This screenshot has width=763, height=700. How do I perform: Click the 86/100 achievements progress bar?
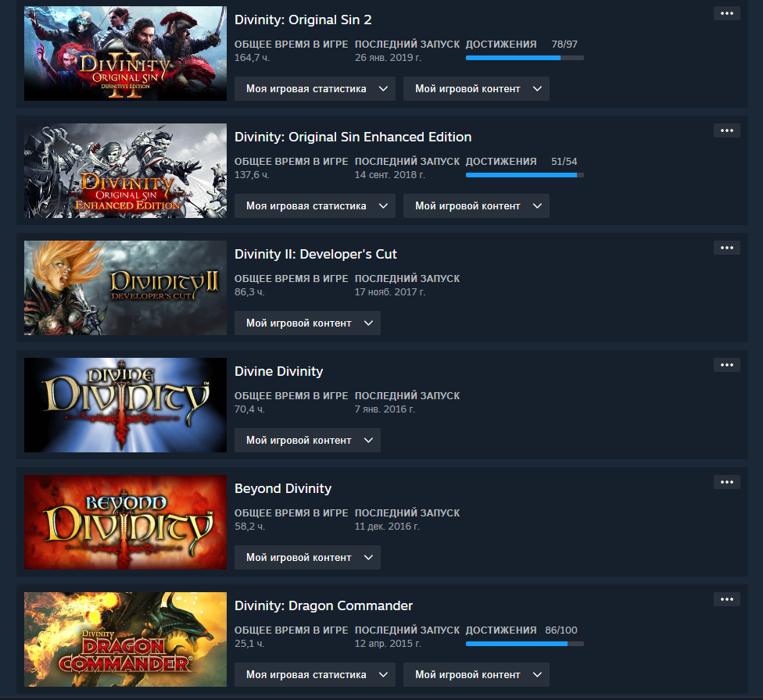525,644
